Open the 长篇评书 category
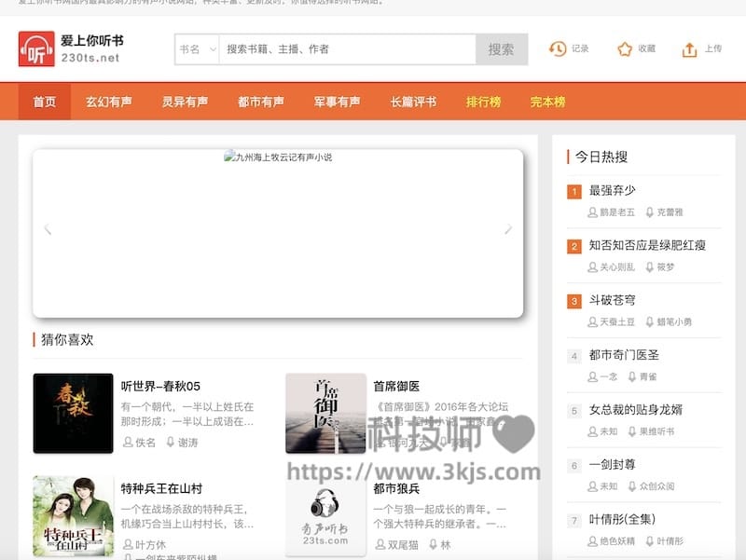 click(x=413, y=102)
